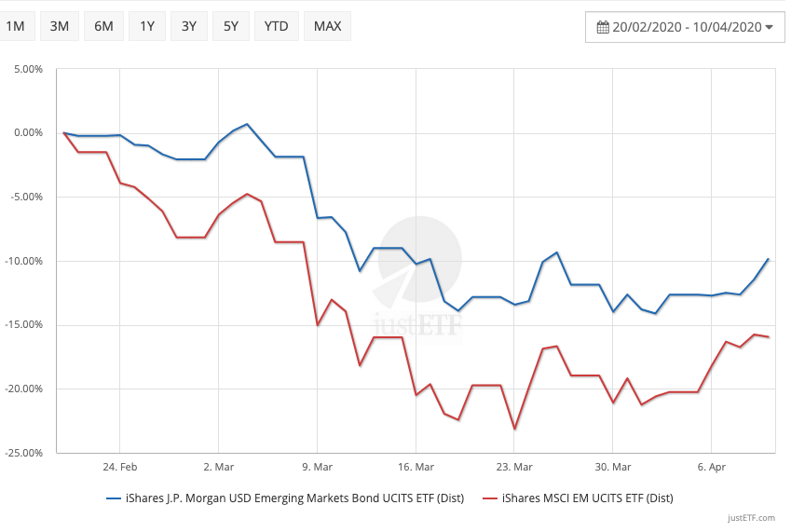The height and width of the screenshot is (532, 791).
Task: Click the calendar icon in date picker
Action: (603, 27)
